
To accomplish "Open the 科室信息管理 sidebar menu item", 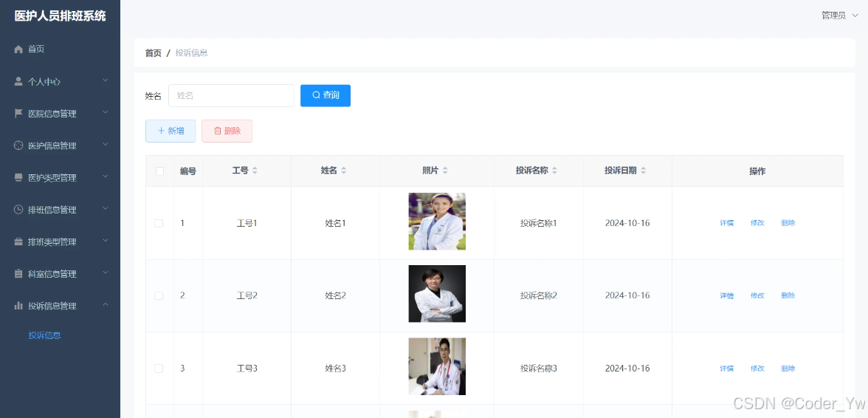I will [60, 274].
